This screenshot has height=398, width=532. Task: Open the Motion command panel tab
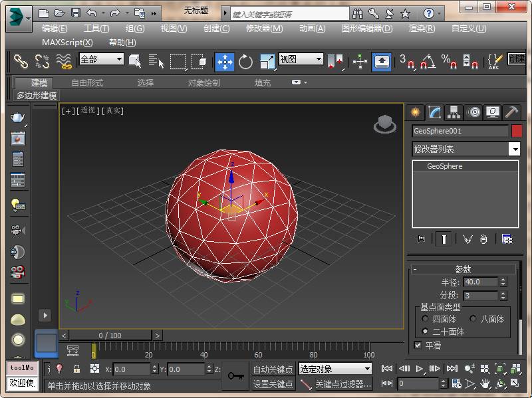[474, 112]
